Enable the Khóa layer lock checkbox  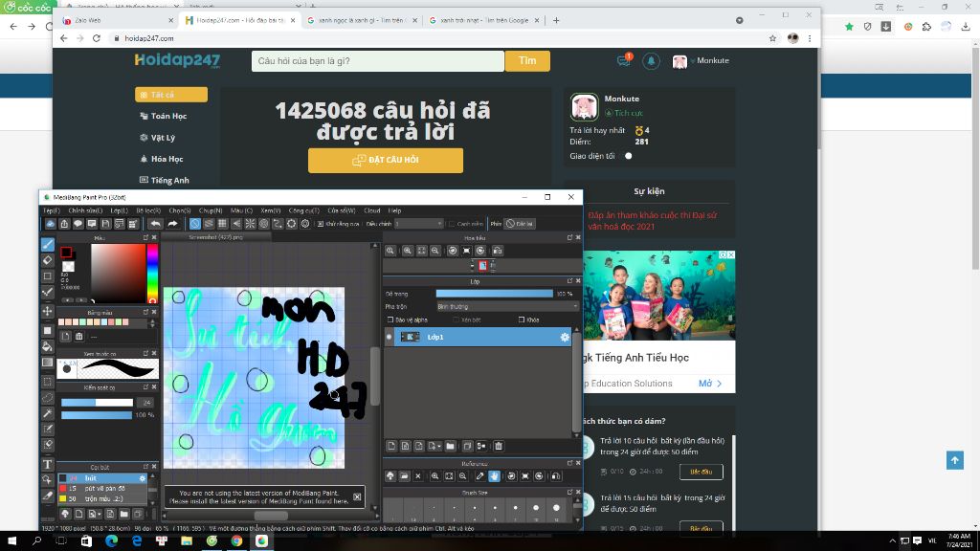click(x=522, y=320)
